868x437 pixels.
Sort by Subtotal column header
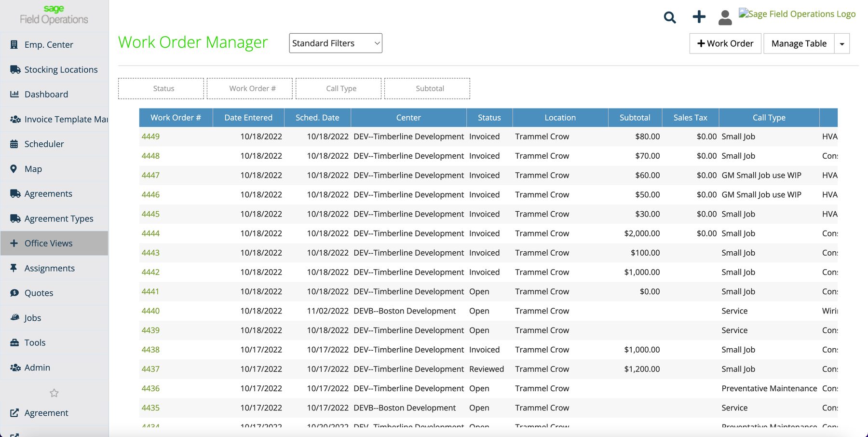(x=635, y=118)
